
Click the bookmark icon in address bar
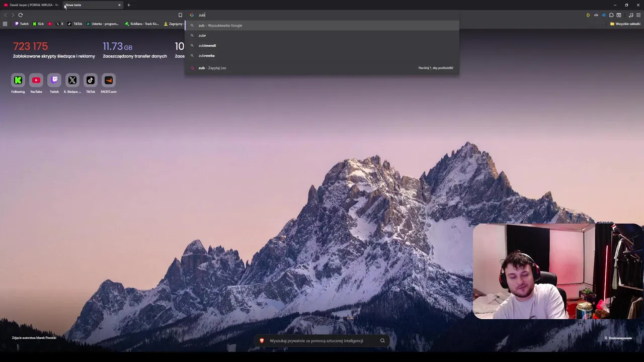(x=180, y=15)
